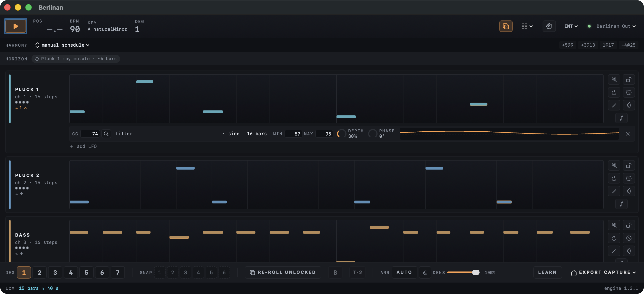Toggle the T·2 button
644x294 pixels.
tap(357, 273)
